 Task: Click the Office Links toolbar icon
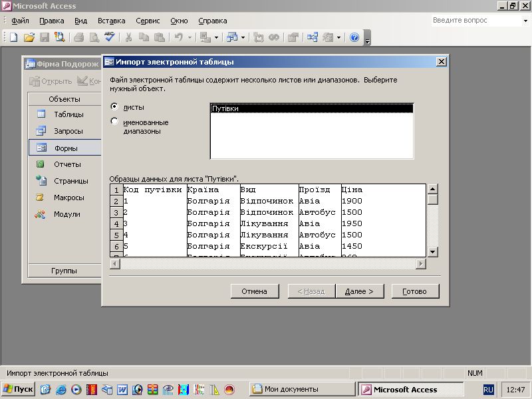(205, 37)
